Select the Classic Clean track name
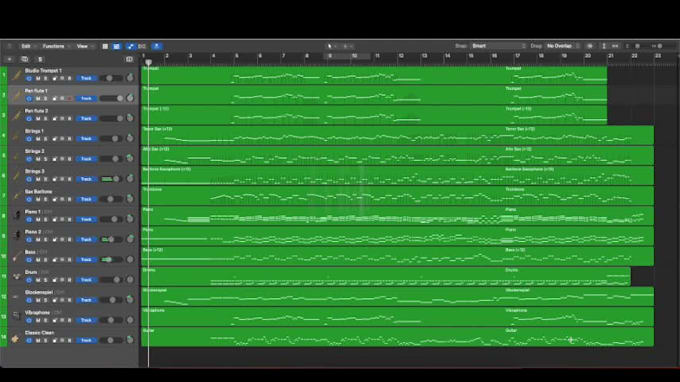Viewport: 680px width, 382px height. tap(39, 333)
